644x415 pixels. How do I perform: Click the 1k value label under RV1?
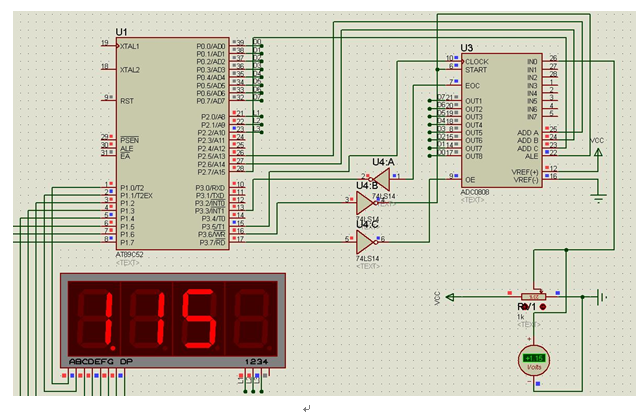point(521,317)
